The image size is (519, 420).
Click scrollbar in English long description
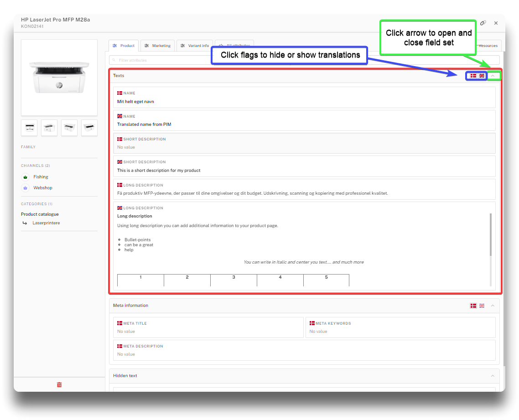pyautogui.click(x=491, y=234)
